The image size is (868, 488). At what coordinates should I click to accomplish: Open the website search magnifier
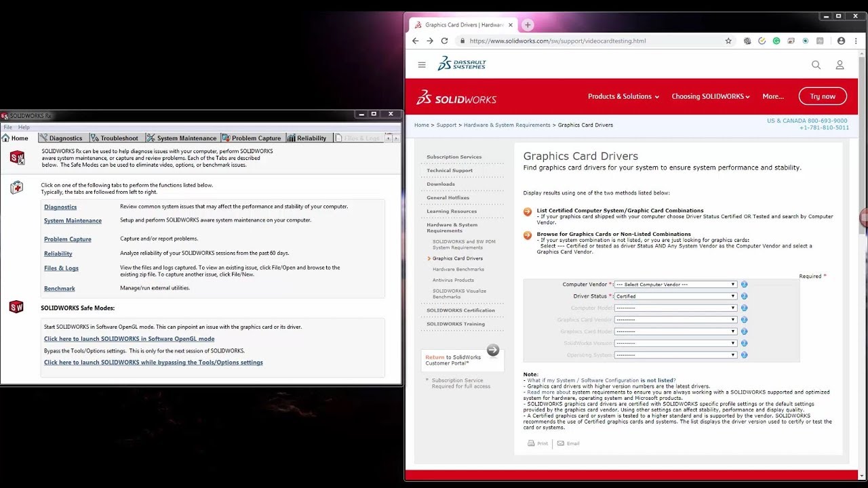click(816, 65)
